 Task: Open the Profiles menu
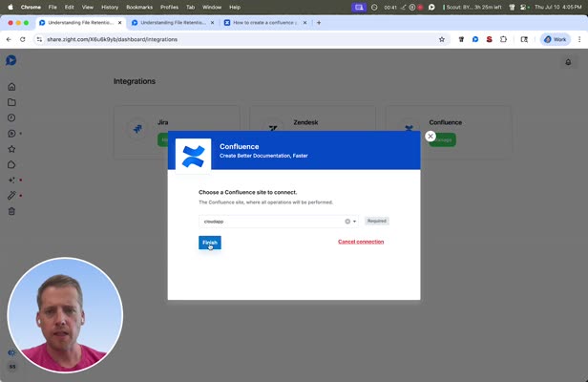tap(169, 7)
